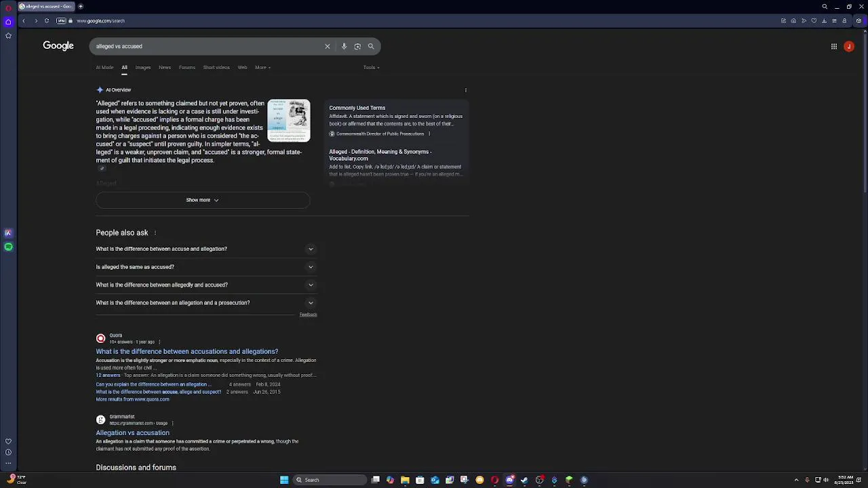Go back using browser back arrow
This screenshot has height=488, width=868.
pyautogui.click(x=23, y=21)
